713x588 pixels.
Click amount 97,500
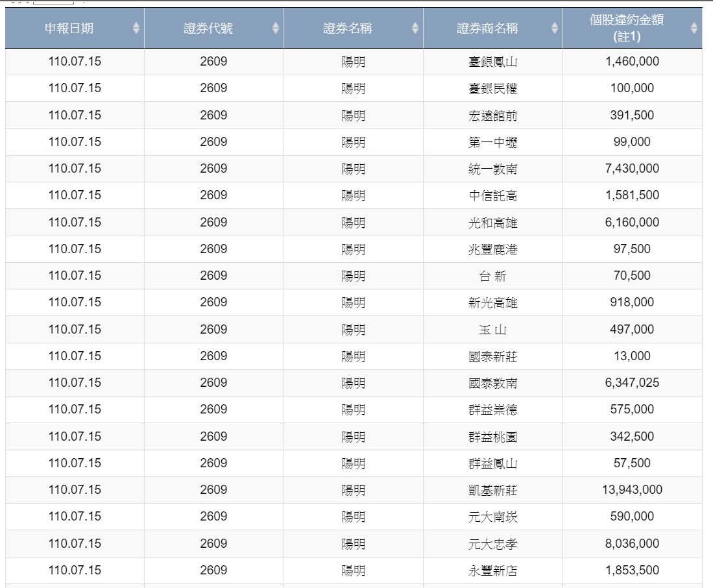632,249
